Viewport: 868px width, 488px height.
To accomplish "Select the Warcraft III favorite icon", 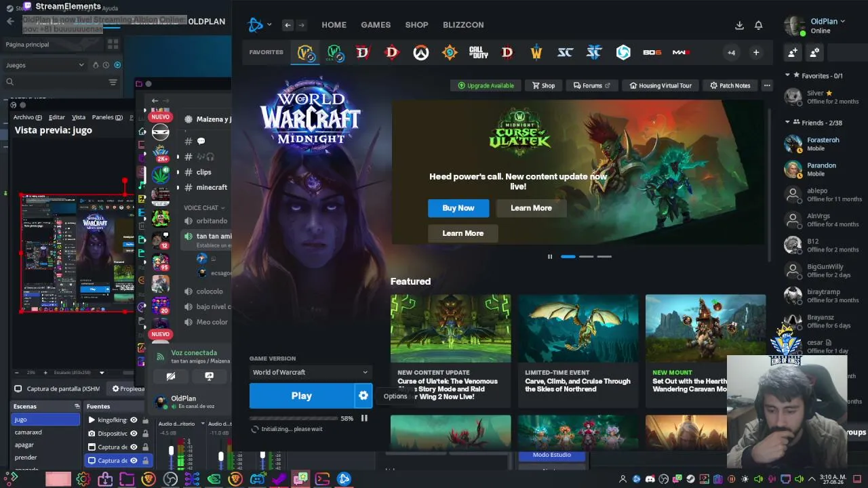I will click(x=536, y=52).
